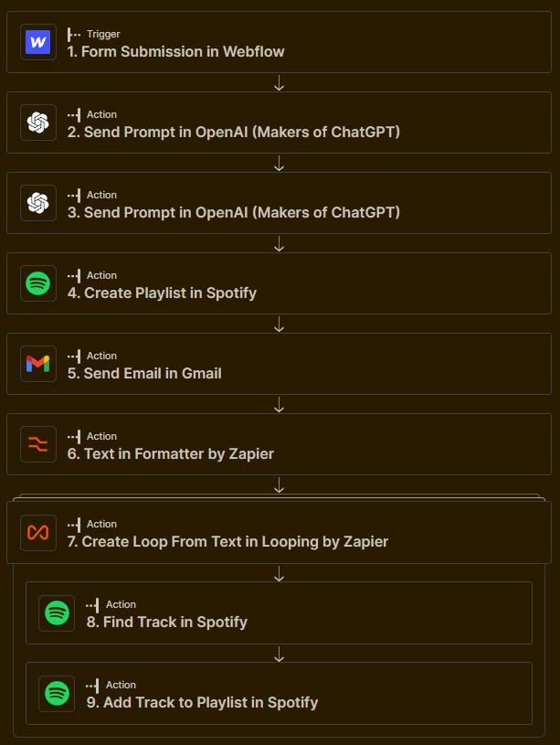560x745 pixels.
Task: Click the Action label on step 6
Action: click(101, 436)
